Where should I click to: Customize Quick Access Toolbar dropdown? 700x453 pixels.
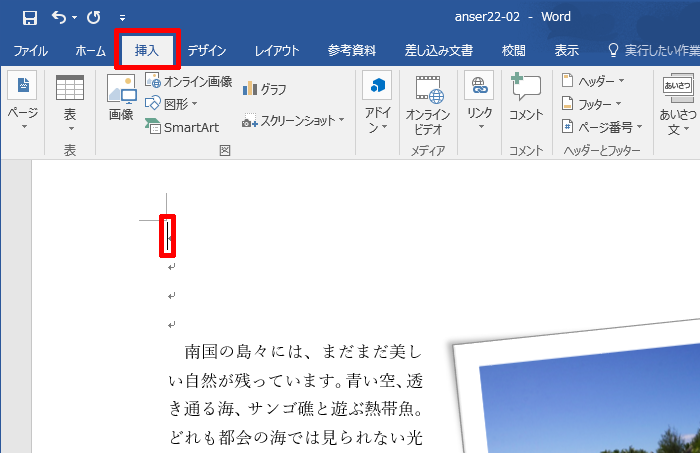[x=122, y=18]
